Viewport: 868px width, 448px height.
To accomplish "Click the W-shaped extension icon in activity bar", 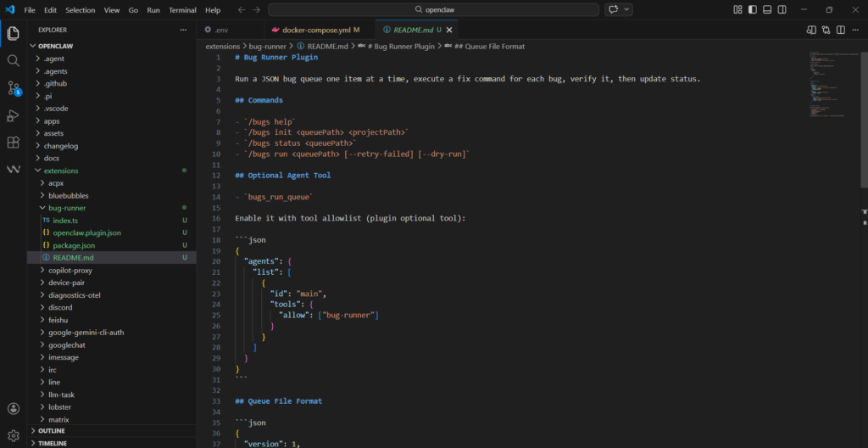I will pos(14,169).
